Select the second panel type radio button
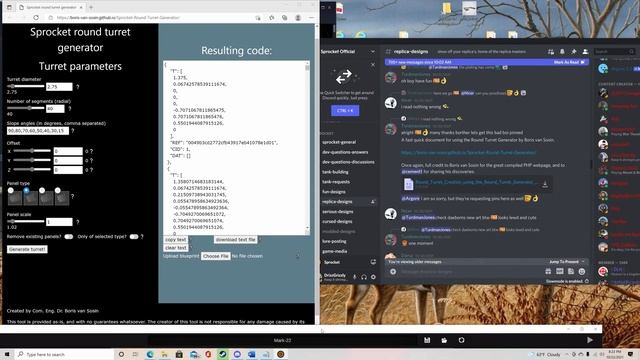The height and width of the screenshot is (360, 640). click(x=26, y=190)
